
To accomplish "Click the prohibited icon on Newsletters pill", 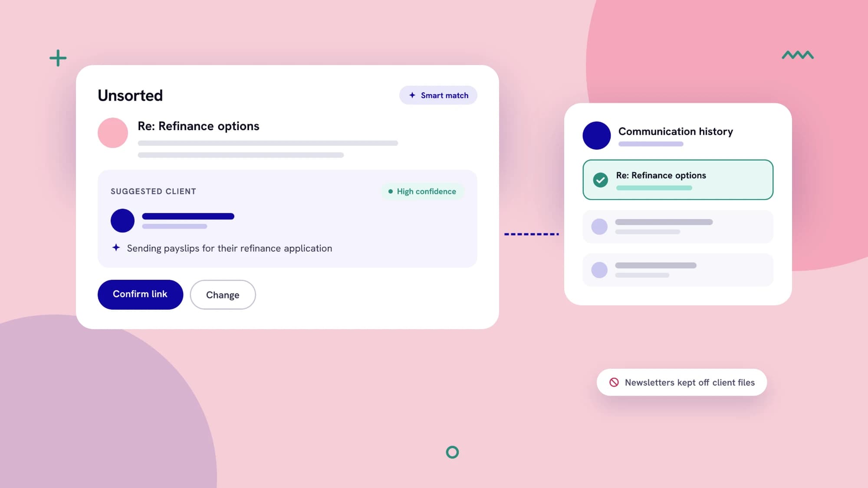I will [614, 382].
